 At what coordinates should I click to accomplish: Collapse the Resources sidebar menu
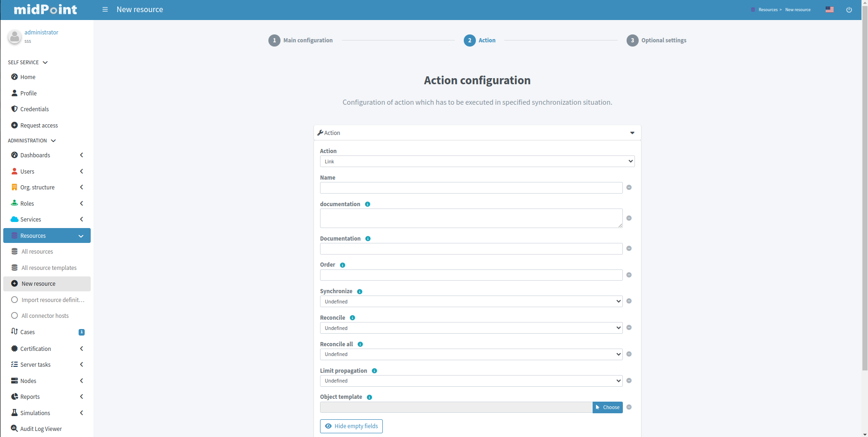click(x=81, y=236)
